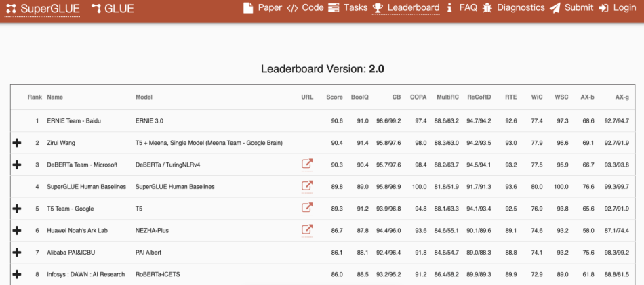Image resolution: width=644 pixels, height=285 pixels.
Task: Click the Submit paper-plane icon
Action: click(555, 8)
